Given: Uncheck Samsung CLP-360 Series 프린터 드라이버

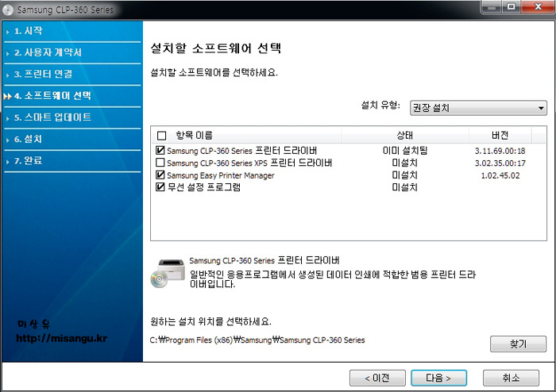Looking at the screenshot, I should (x=160, y=150).
